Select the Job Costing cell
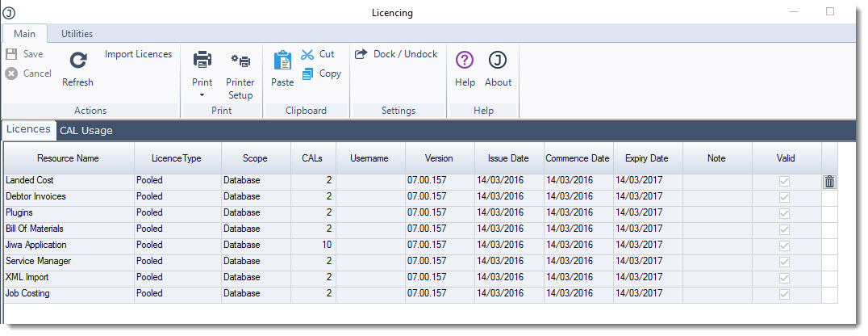Screen dimensions: 868x336 (x=69, y=294)
